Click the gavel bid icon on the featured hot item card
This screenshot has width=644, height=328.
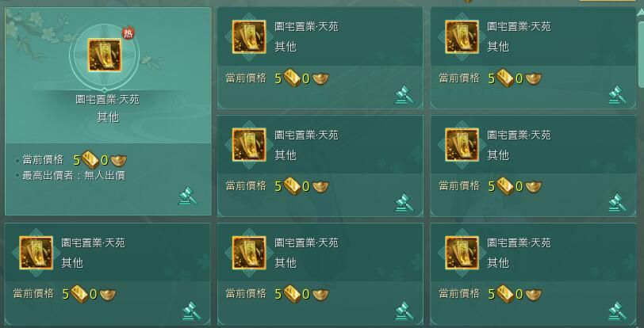(188, 196)
